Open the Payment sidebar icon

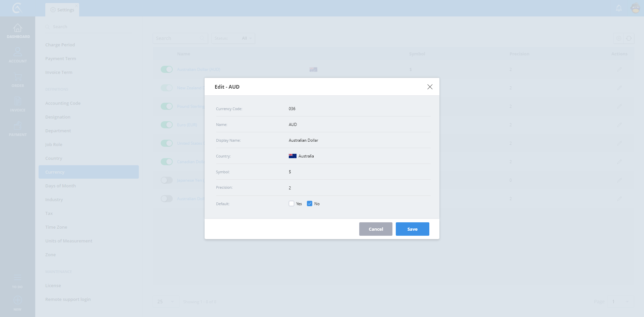pyautogui.click(x=17, y=126)
